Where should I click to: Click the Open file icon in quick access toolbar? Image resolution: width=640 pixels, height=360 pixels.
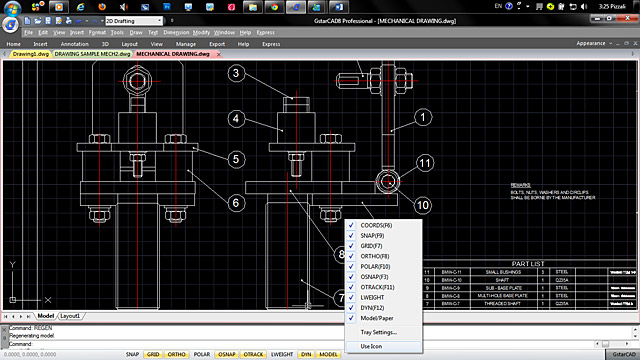38,21
